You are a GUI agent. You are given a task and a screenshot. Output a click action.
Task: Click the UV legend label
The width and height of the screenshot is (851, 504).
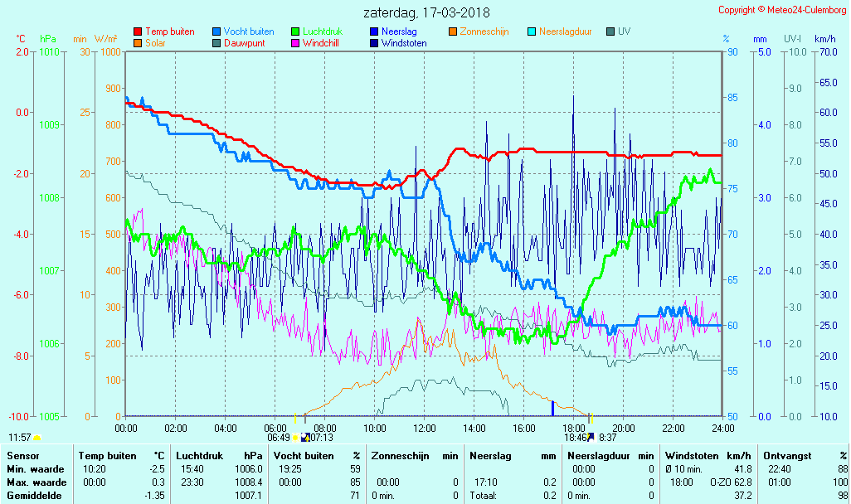point(624,31)
